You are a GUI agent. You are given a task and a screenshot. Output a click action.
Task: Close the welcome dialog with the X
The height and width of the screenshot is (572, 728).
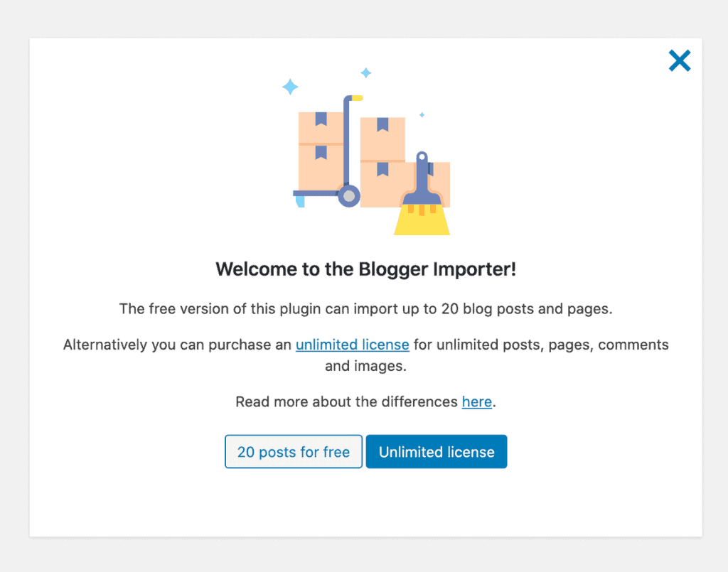679,61
